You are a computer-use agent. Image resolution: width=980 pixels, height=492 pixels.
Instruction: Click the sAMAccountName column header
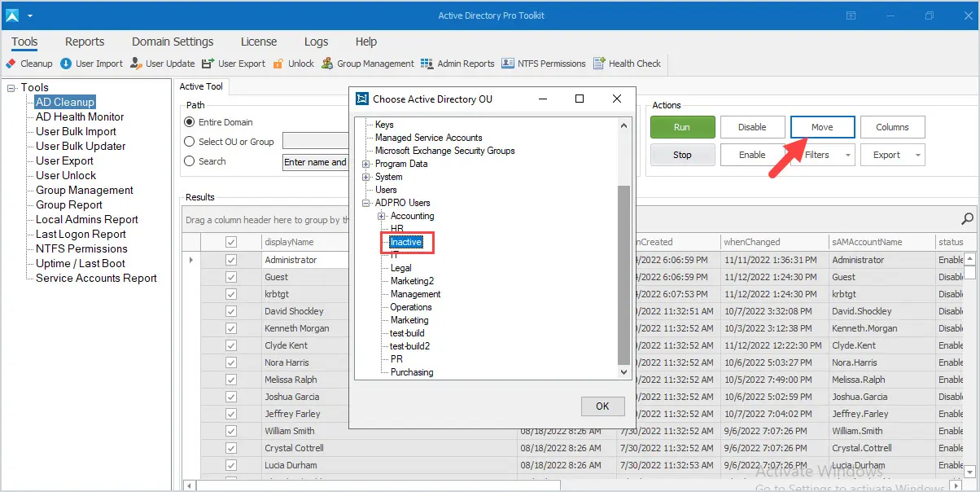pyautogui.click(x=882, y=242)
